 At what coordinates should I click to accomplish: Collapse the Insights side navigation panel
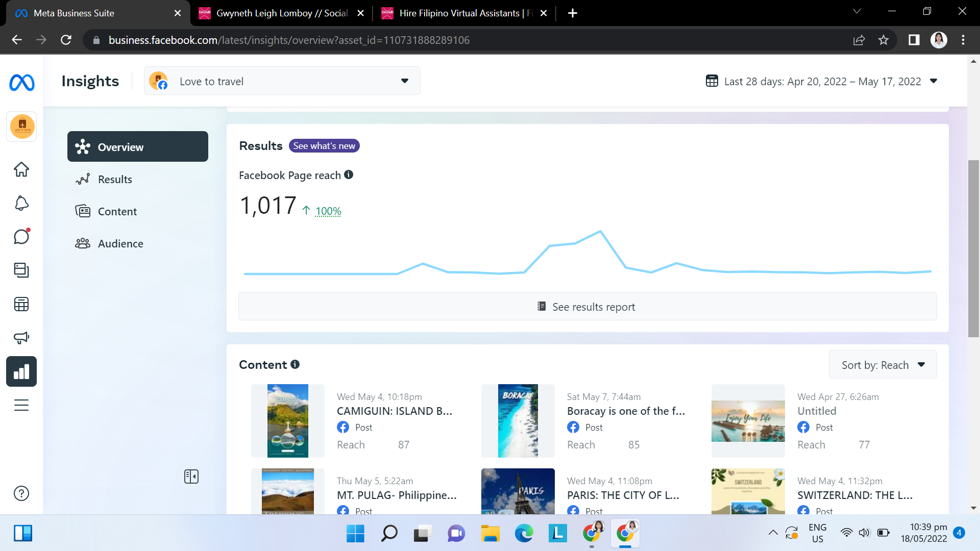(191, 477)
